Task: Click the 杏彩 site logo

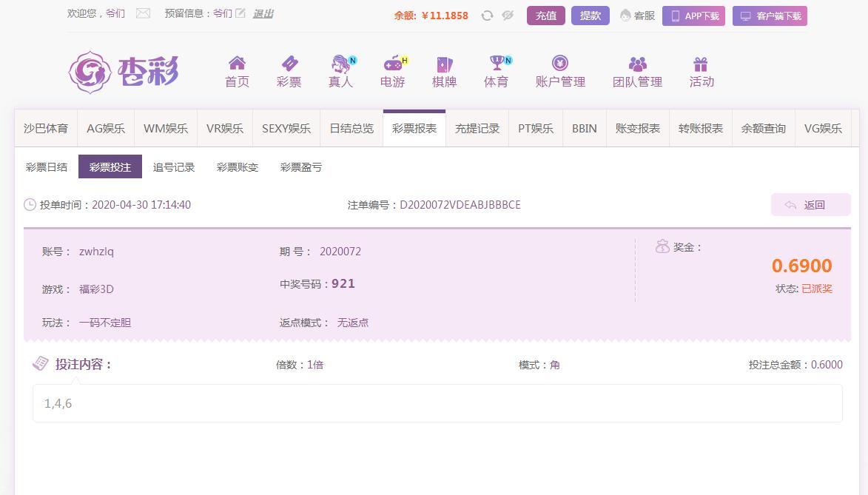Action: tap(124, 72)
